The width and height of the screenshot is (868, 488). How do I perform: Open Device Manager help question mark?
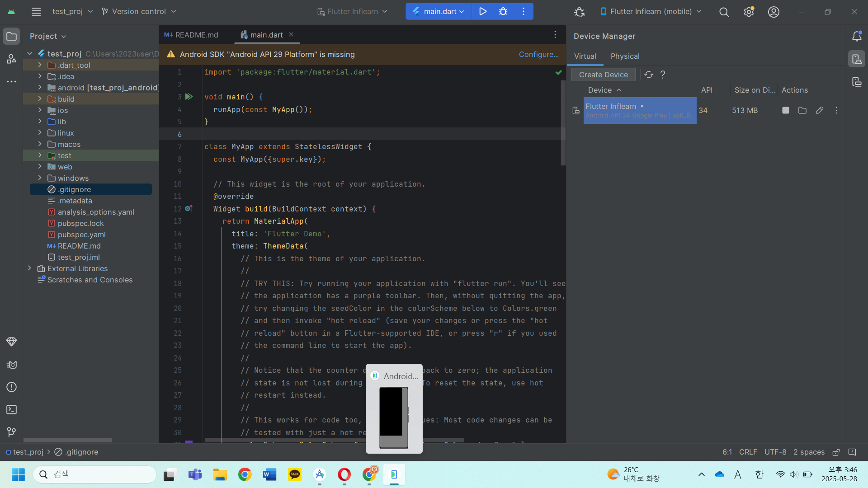[x=663, y=75]
